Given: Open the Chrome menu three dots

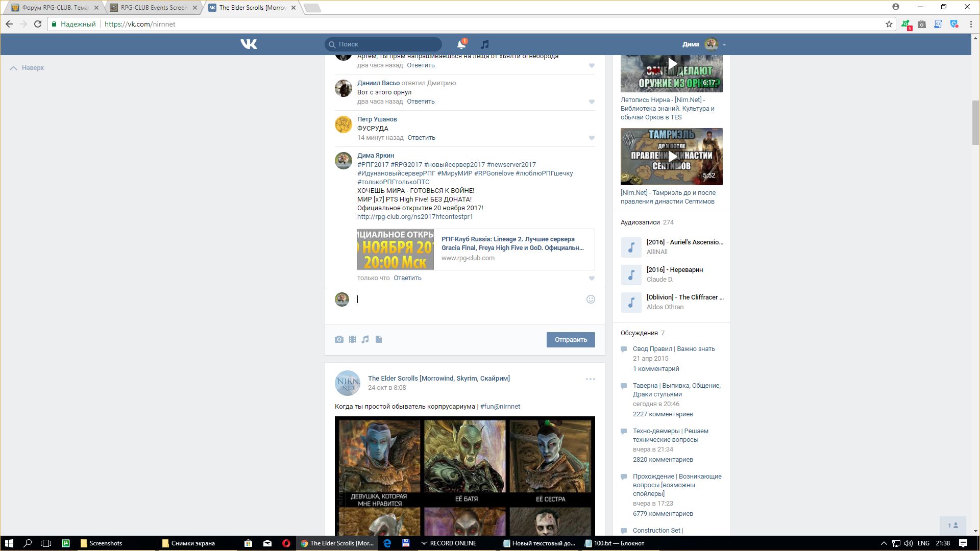Looking at the screenshot, I should tap(971, 24).
